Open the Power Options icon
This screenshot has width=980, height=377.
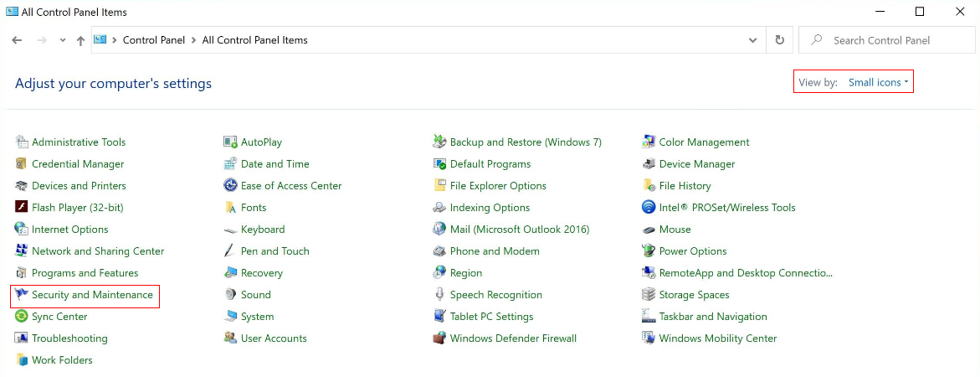(x=648, y=251)
